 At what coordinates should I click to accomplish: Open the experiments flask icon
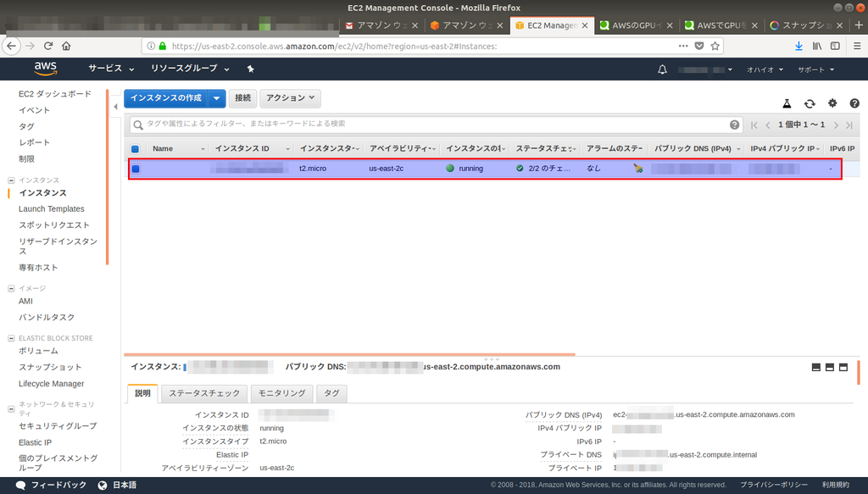click(x=787, y=103)
